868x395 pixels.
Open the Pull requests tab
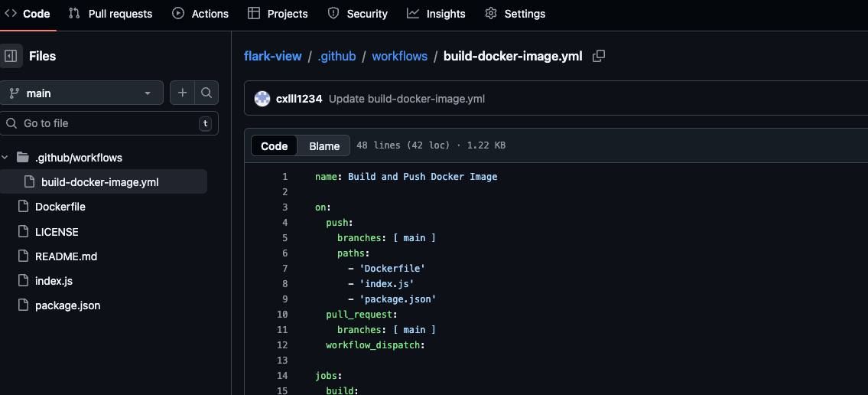click(111, 14)
